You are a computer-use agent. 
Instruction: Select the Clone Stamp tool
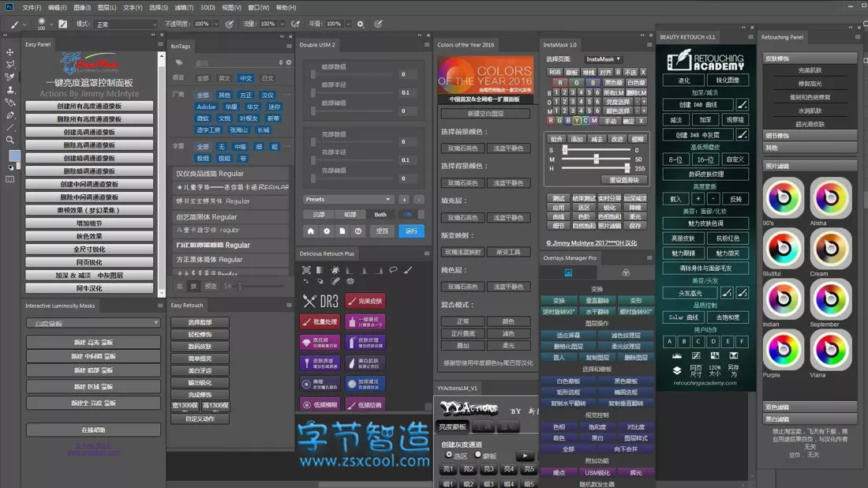coord(10,90)
